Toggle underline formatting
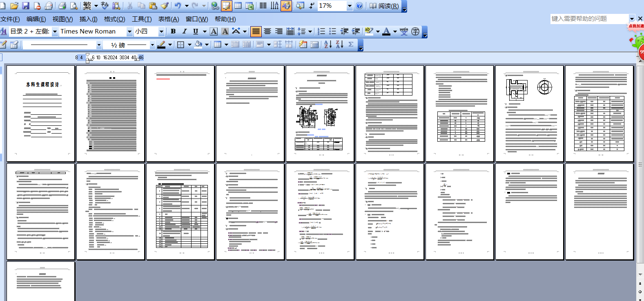 (x=196, y=31)
